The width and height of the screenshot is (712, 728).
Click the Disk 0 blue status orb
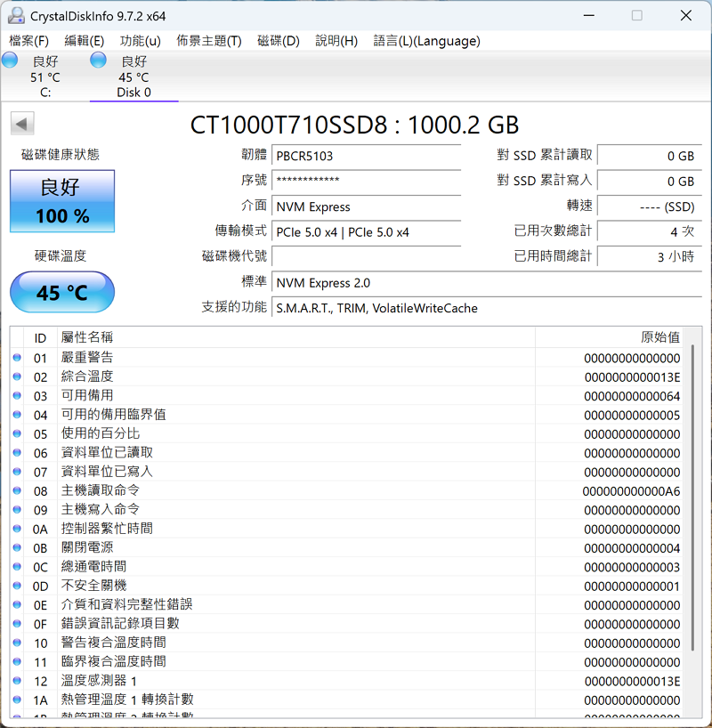(x=99, y=61)
